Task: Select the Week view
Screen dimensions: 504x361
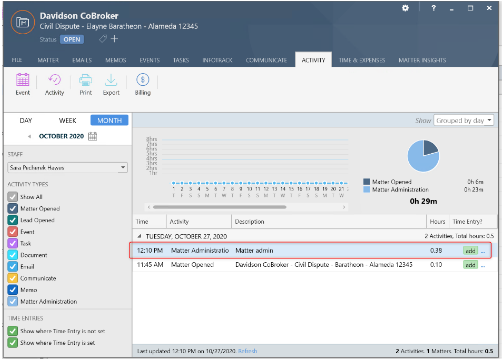Action: point(68,120)
